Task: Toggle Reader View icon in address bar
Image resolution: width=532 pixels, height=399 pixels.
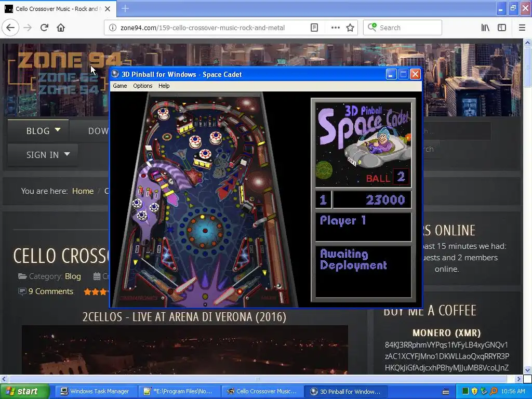Action: pos(314,28)
